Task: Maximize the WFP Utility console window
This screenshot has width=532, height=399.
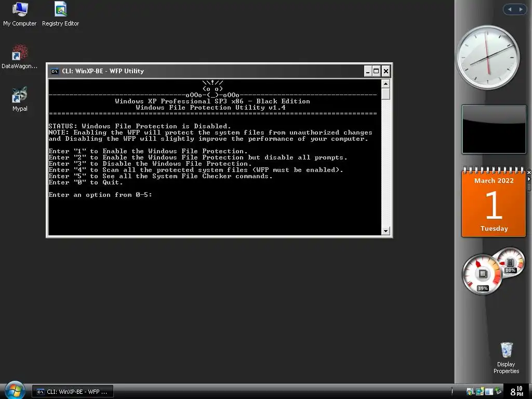Action: coord(376,71)
